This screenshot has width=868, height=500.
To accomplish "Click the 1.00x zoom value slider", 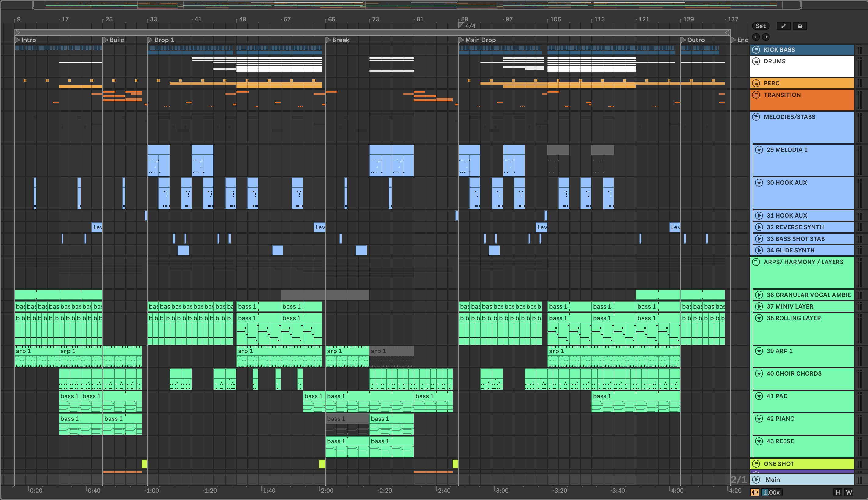I will [x=772, y=492].
